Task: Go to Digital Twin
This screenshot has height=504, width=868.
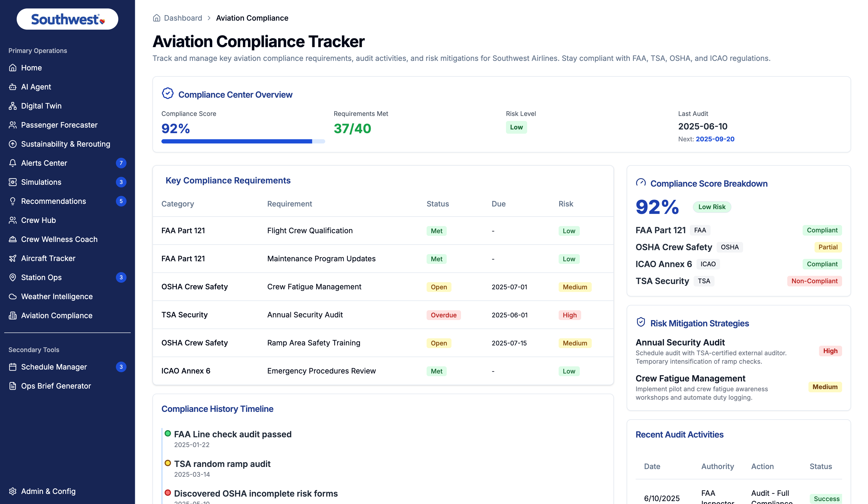Action: tap(67, 106)
